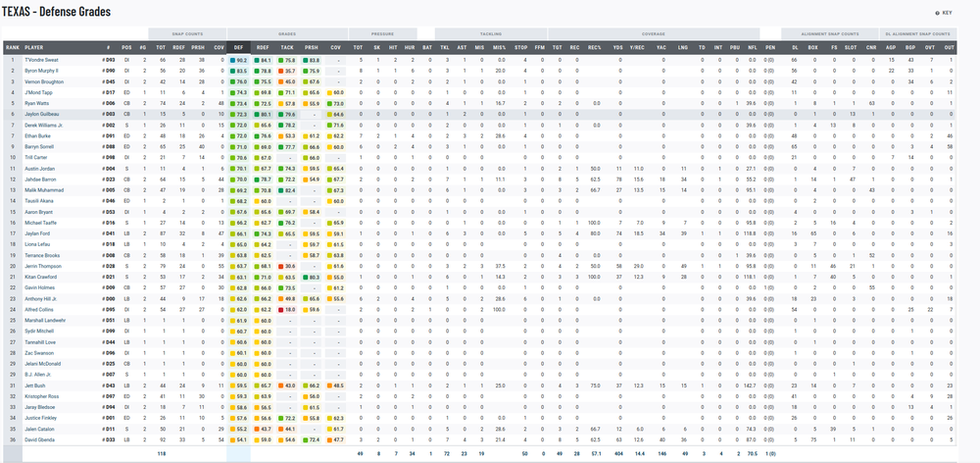This screenshot has width=980, height=463.
Task: Sort by PRSH grade column header
Action: [313, 46]
